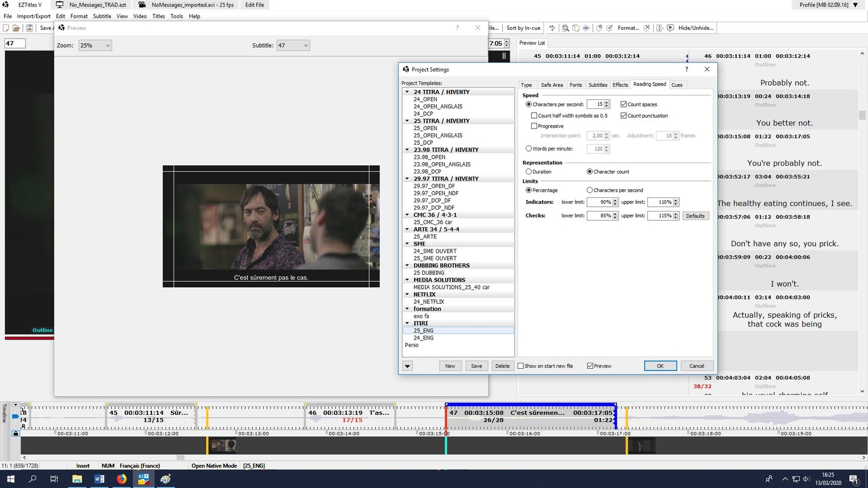Click the Find magnifier icon in toolbar
Image resolution: width=868 pixels, height=488 pixels.
[x=565, y=28]
